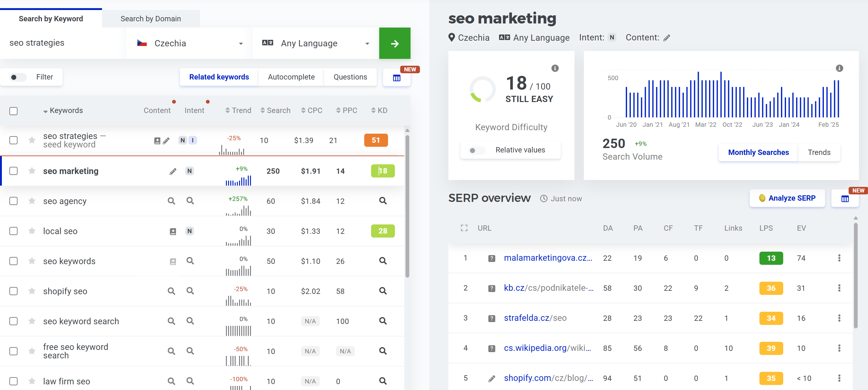Click the pencil edit icon beside Content
Viewport: 868px width, 390px height.
pos(666,38)
